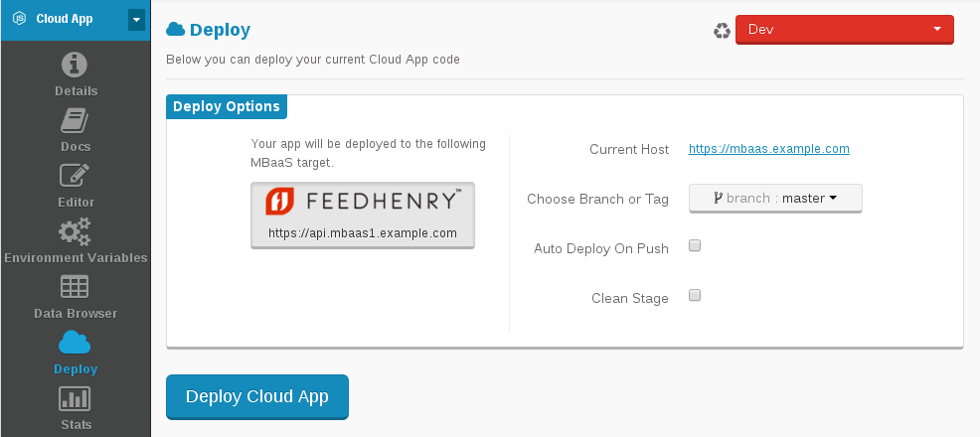Click the Deploy Cloud App button
This screenshot has width=980, height=437.
pos(256,397)
